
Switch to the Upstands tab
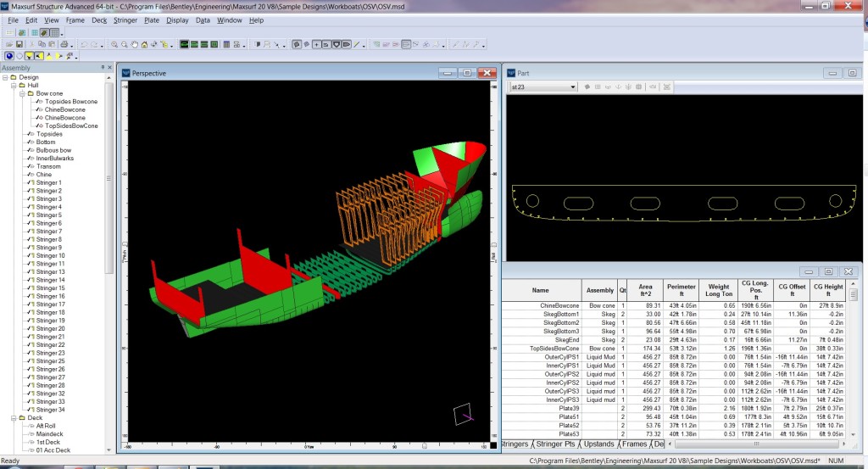pyautogui.click(x=599, y=444)
